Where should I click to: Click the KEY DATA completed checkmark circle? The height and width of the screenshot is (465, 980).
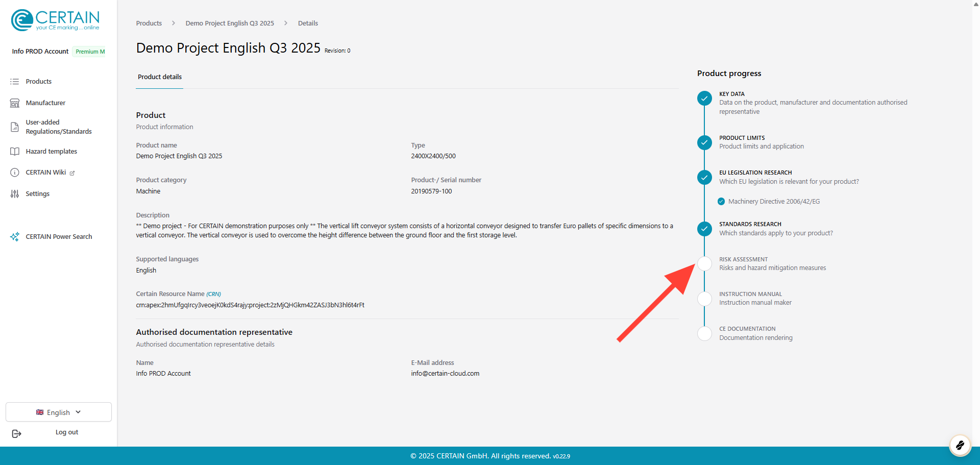click(x=704, y=99)
